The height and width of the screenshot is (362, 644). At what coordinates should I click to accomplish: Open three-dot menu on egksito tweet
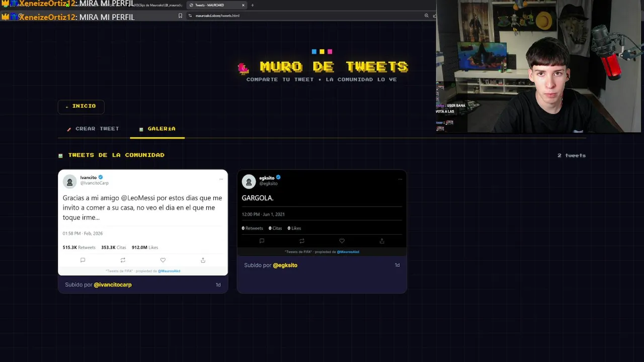[x=400, y=179]
